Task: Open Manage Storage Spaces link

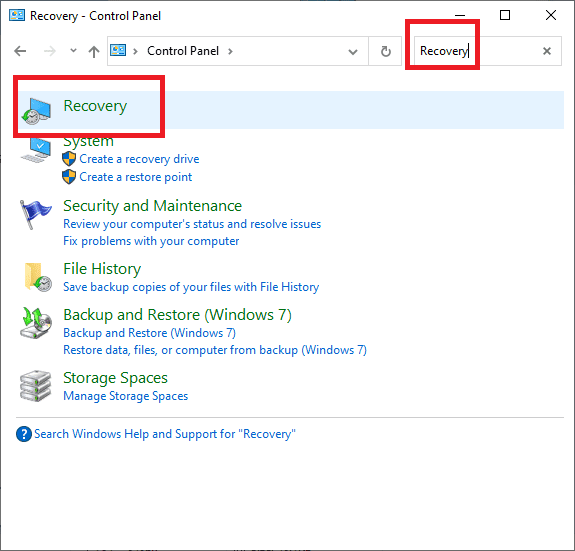Action: coord(125,396)
